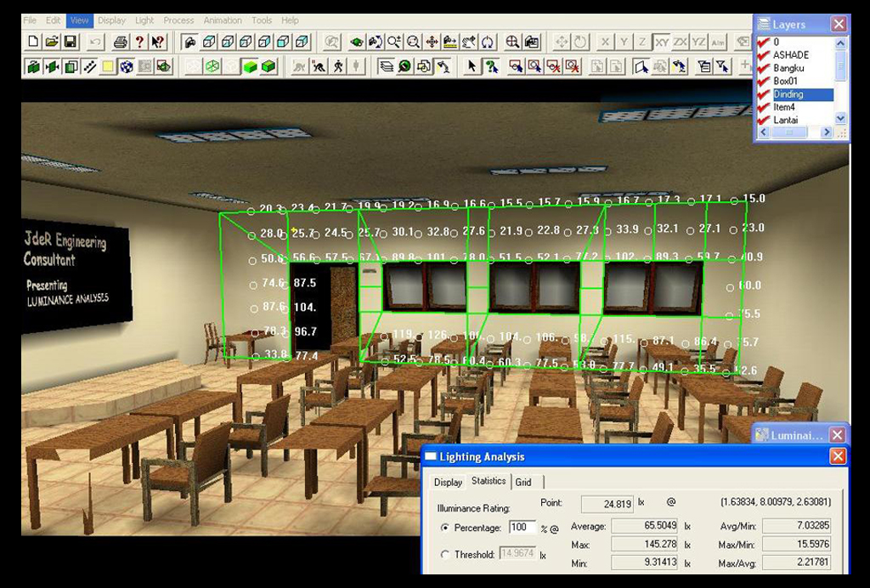870x588 pixels.
Task: Enable the XY axis constraint
Action: (662, 39)
